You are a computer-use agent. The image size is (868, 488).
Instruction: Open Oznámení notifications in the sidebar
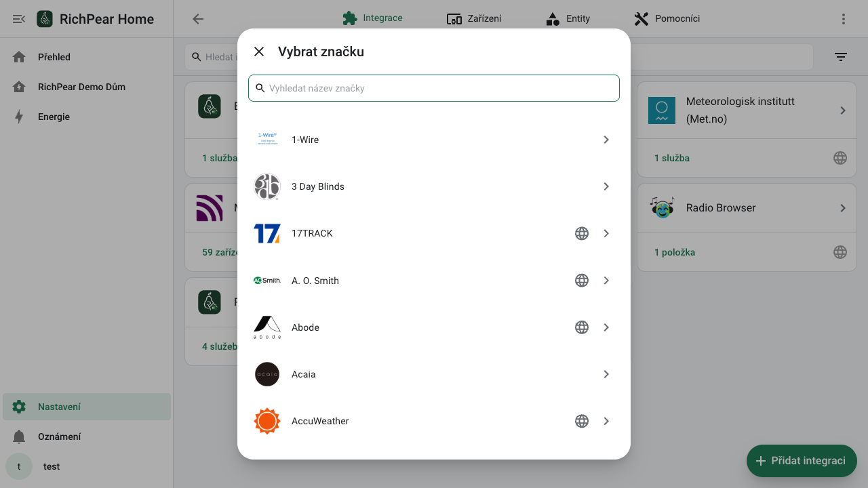[87, 436]
